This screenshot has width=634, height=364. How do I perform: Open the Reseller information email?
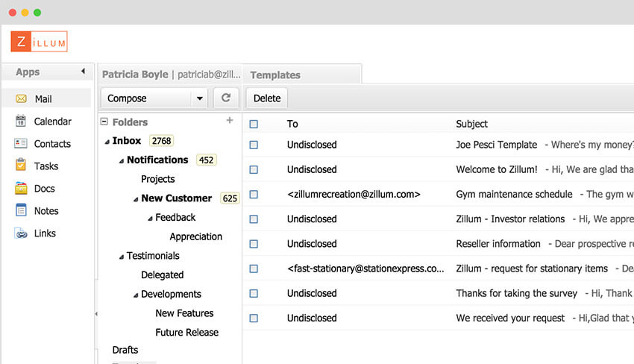coord(439,244)
